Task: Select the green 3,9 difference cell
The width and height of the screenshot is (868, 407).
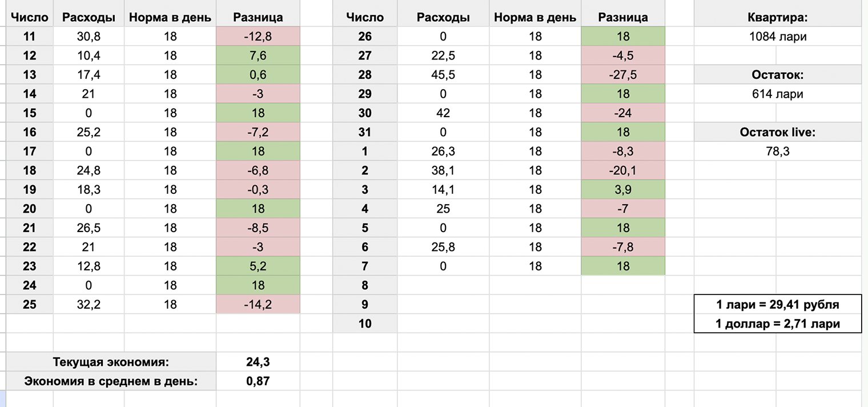Action: [622, 190]
